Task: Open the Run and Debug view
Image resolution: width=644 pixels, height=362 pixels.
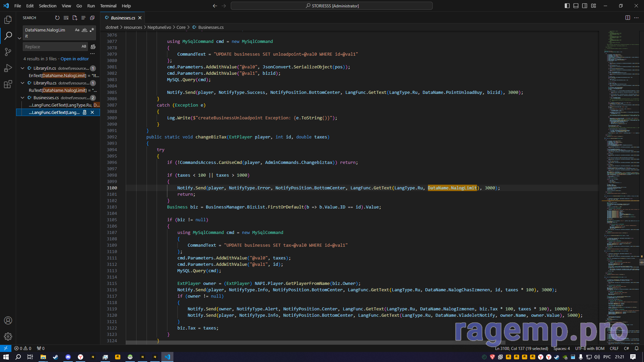Action: pyautogui.click(x=8, y=68)
